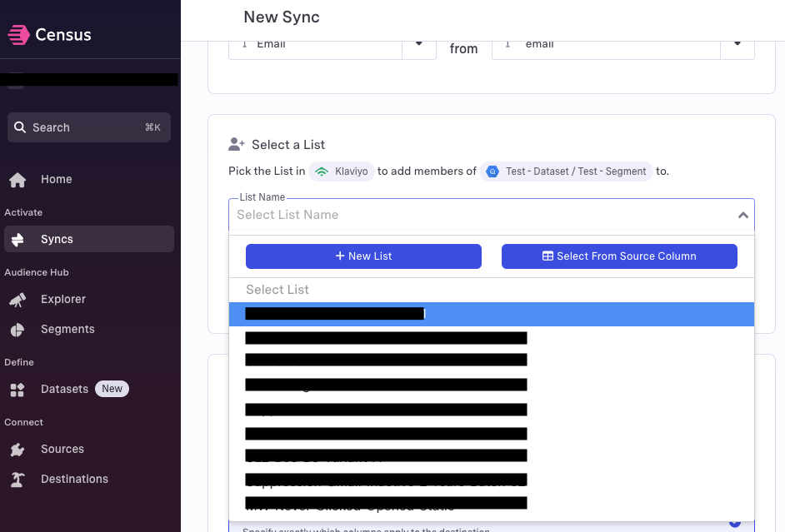Image resolution: width=785 pixels, height=532 pixels.
Task: Click the New List button
Action: (363, 256)
